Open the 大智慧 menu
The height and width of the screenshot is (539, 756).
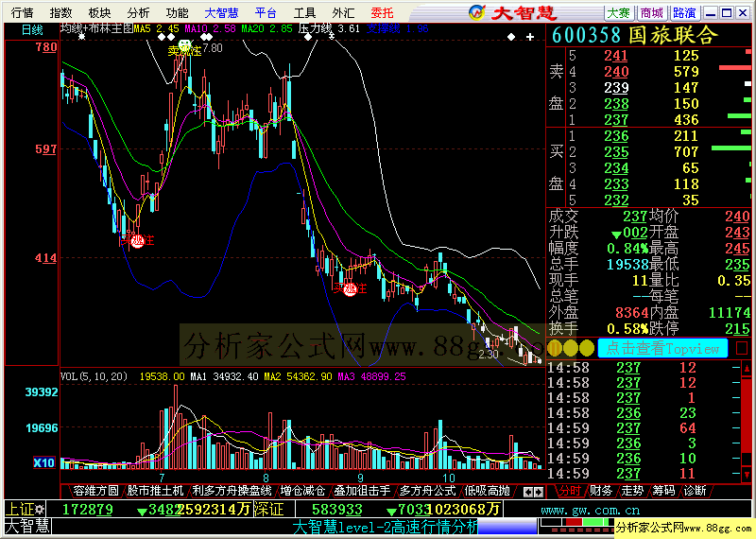coord(221,13)
